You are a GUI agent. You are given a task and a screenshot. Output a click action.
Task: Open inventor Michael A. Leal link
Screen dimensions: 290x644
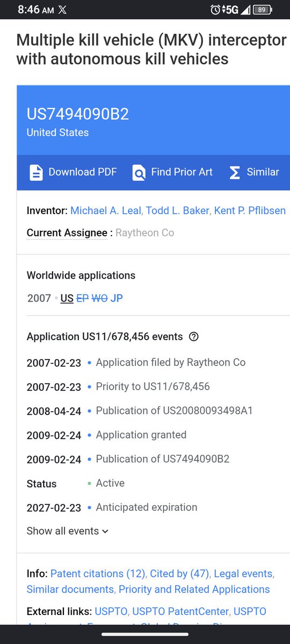105,210
